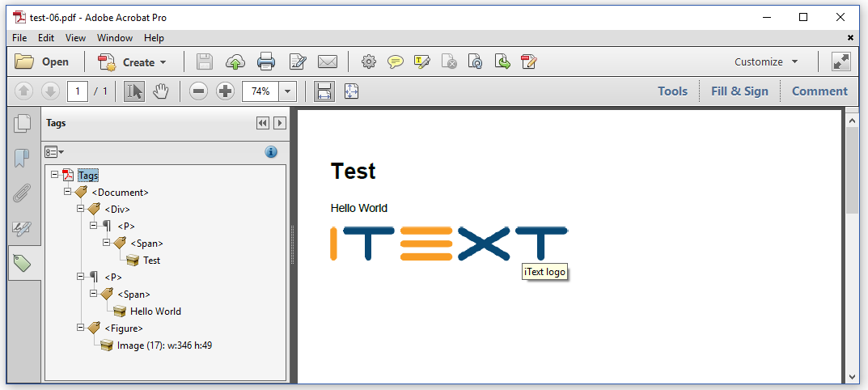Open the File menu
The width and height of the screenshot is (868, 390).
(19, 38)
